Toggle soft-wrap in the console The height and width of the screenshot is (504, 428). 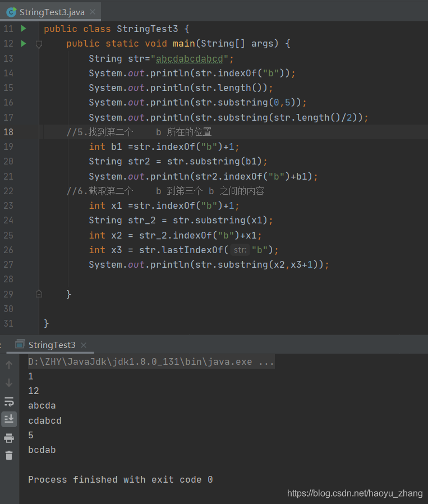[9, 401]
